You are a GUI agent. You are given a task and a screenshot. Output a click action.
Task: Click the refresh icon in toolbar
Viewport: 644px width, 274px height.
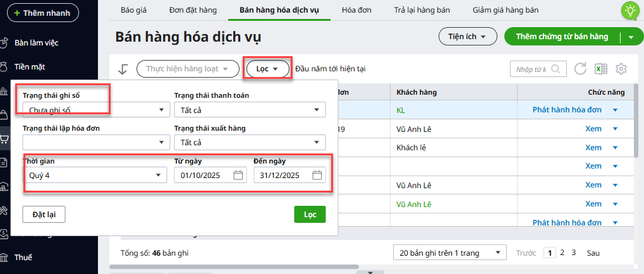pyautogui.click(x=580, y=69)
